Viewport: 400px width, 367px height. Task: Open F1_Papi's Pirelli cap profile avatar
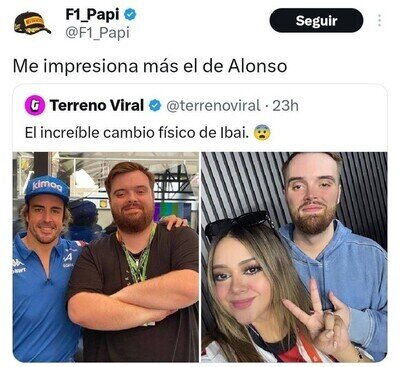[32, 23]
